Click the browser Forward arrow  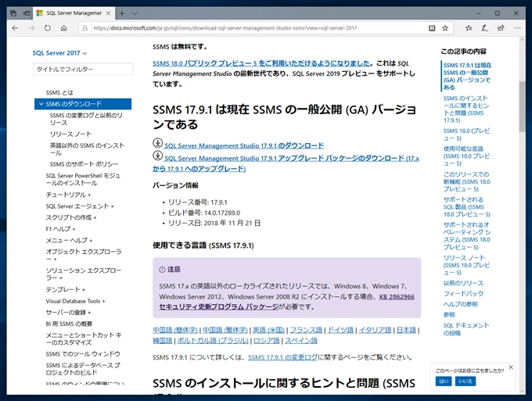tap(31, 28)
